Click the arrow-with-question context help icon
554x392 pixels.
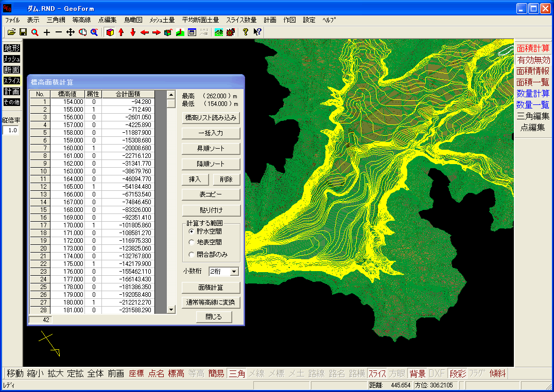click(257, 32)
